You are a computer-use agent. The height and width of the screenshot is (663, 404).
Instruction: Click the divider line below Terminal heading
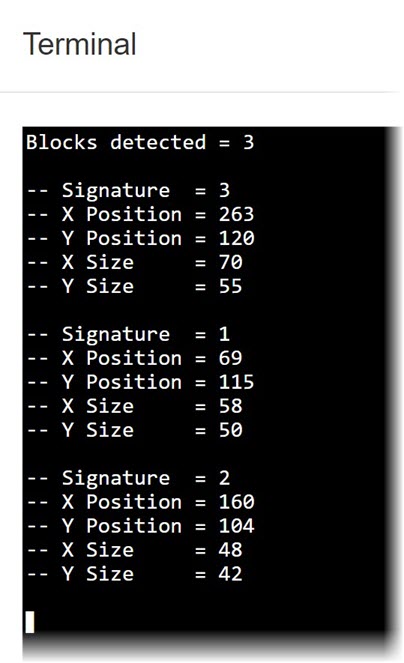[200, 92]
